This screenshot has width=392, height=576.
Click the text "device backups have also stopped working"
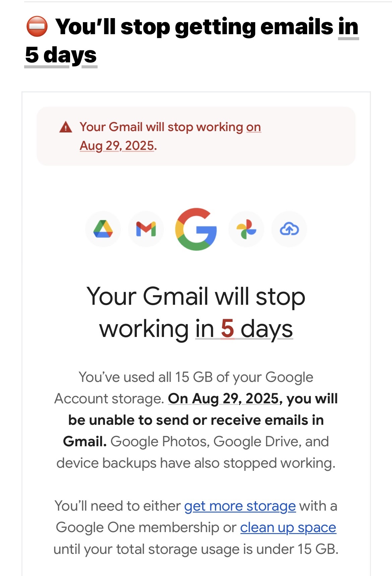point(196,463)
